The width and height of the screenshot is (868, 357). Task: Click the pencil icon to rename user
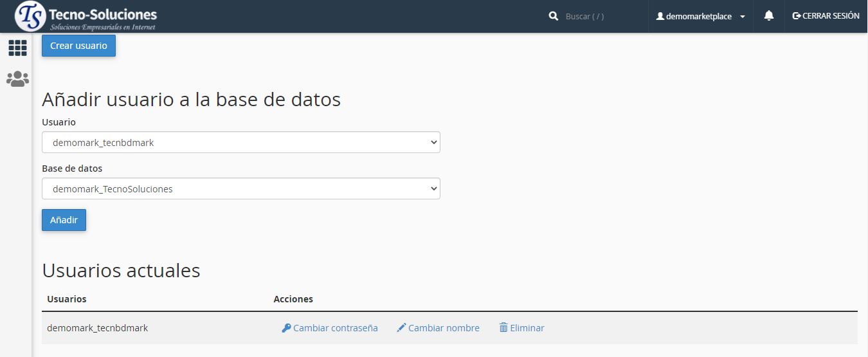point(401,328)
